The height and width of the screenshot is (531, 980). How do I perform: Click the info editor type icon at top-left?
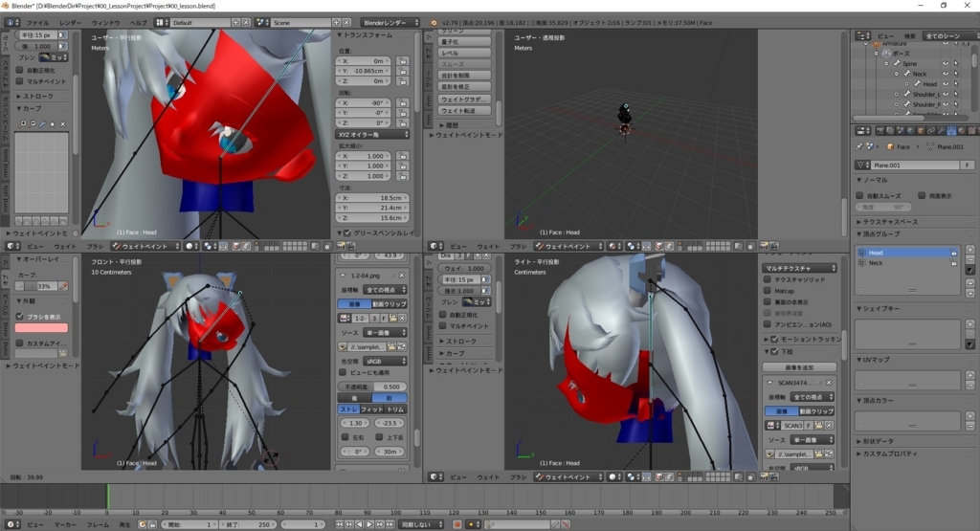11,23
